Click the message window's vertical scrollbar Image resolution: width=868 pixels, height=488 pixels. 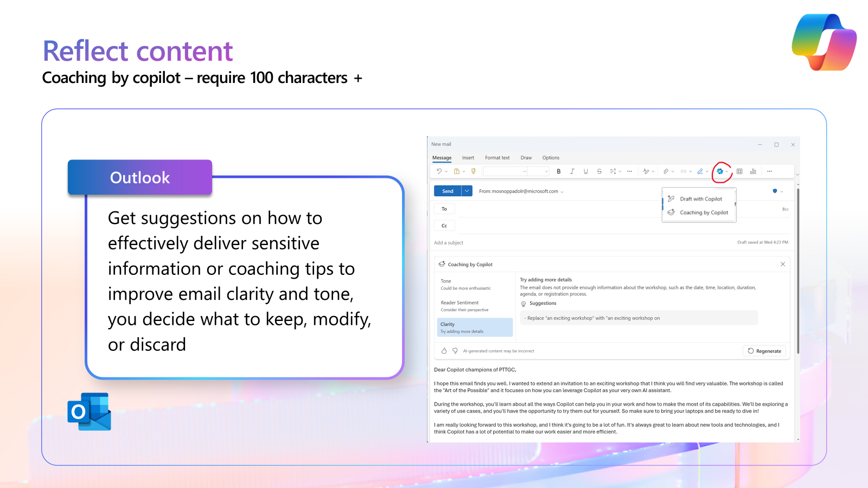tap(798, 271)
